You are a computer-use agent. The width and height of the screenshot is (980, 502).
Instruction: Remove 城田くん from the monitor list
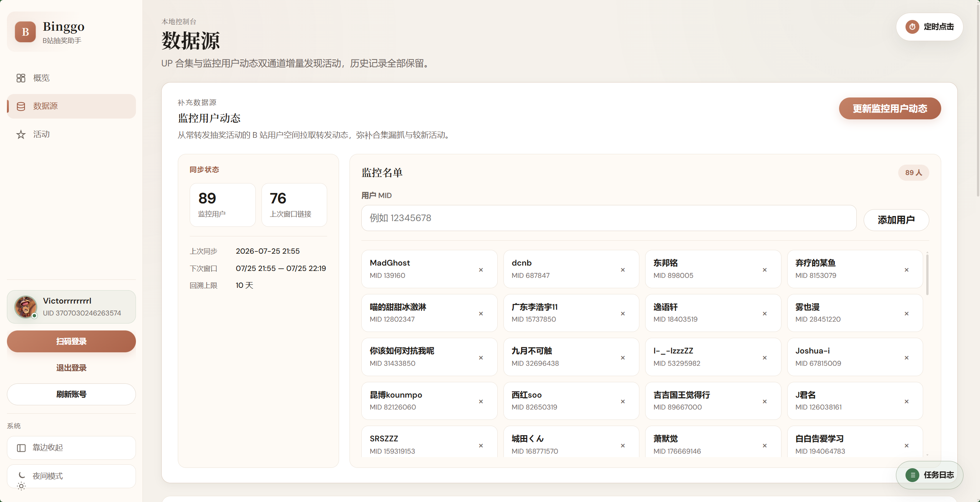(622, 446)
